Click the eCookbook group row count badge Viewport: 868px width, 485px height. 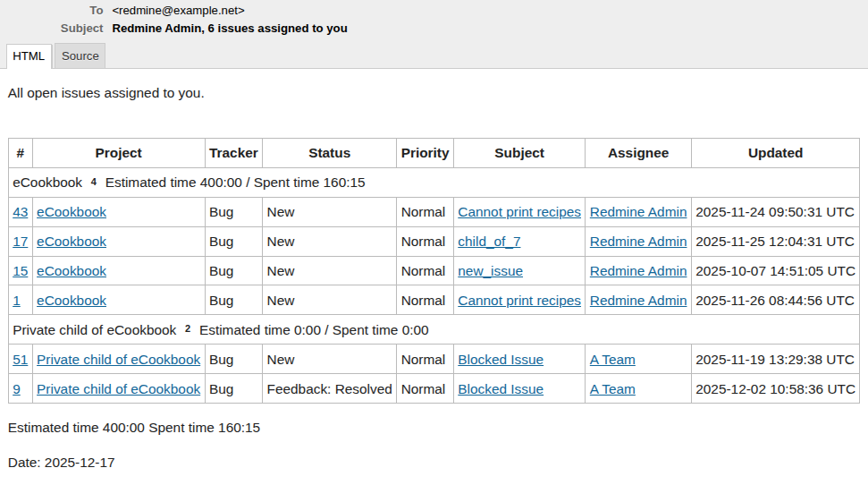94,182
